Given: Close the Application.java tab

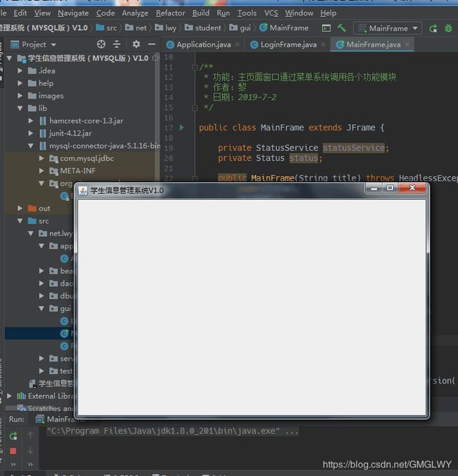Looking at the screenshot, I should coord(237,44).
